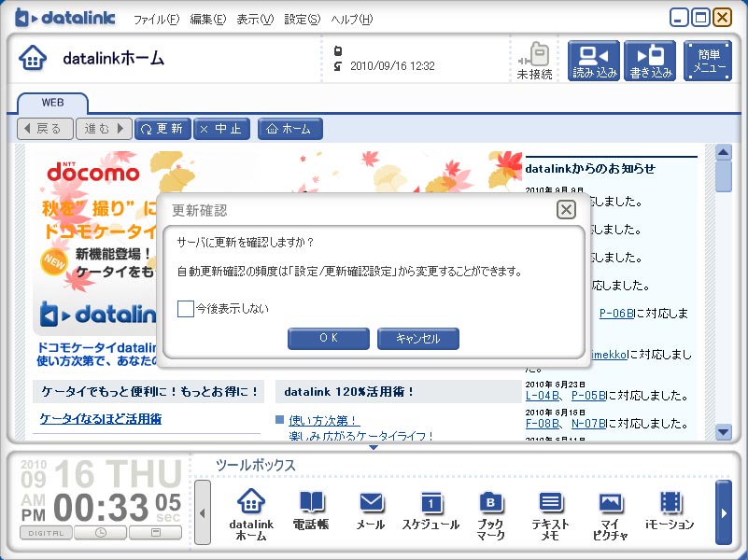Open the ケータイなるほど活用術 link
Screen dimensions: 748x560
click(101, 419)
